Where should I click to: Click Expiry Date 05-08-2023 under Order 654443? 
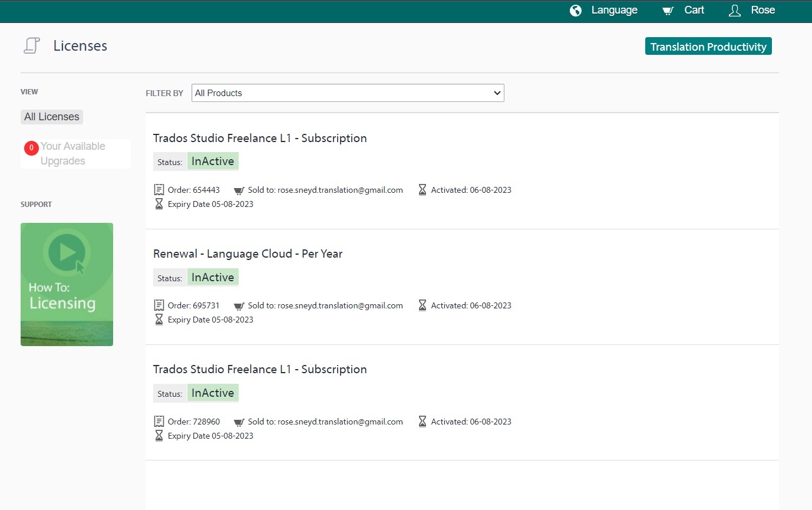point(210,204)
